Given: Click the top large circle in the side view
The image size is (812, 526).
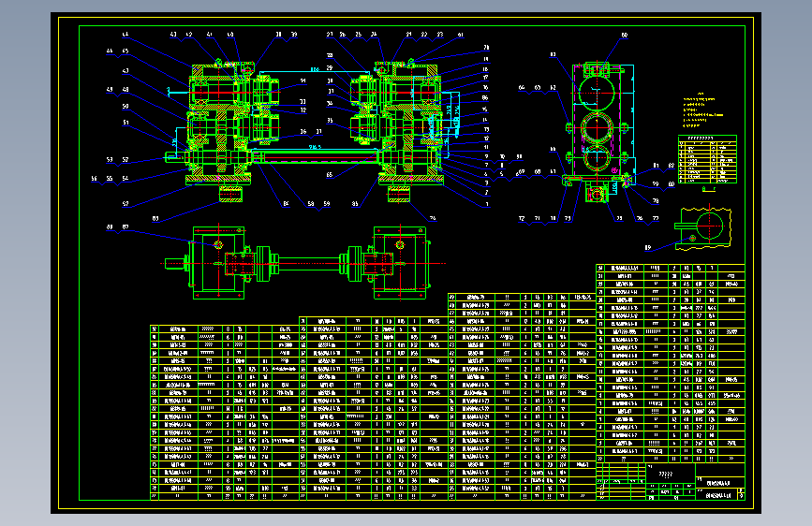Looking at the screenshot, I should (597, 93).
